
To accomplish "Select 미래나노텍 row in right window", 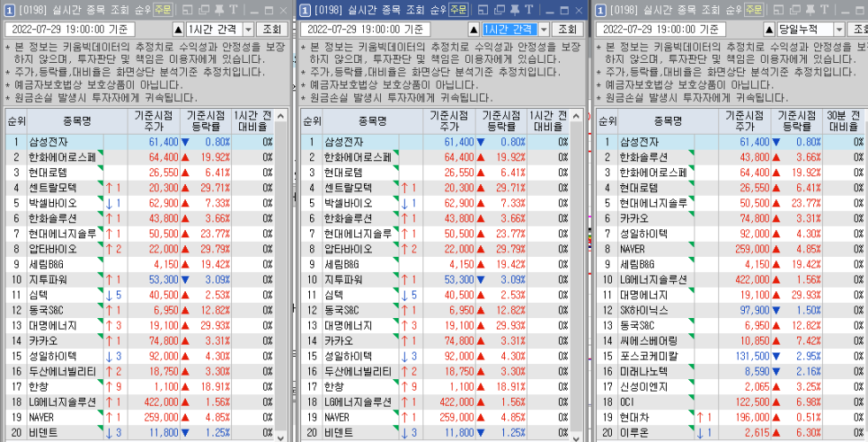I will click(x=731, y=371).
